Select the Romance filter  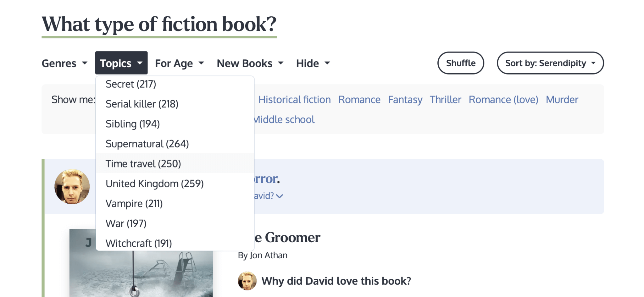click(359, 99)
